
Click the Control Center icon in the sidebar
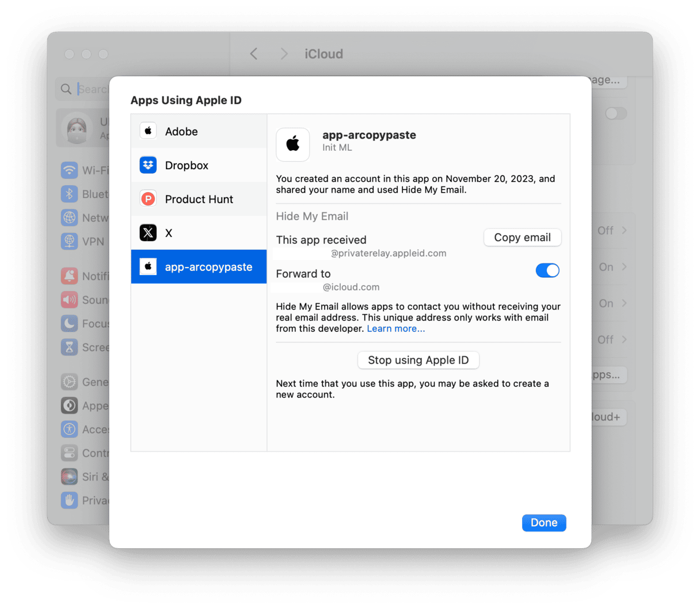(69, 453)
